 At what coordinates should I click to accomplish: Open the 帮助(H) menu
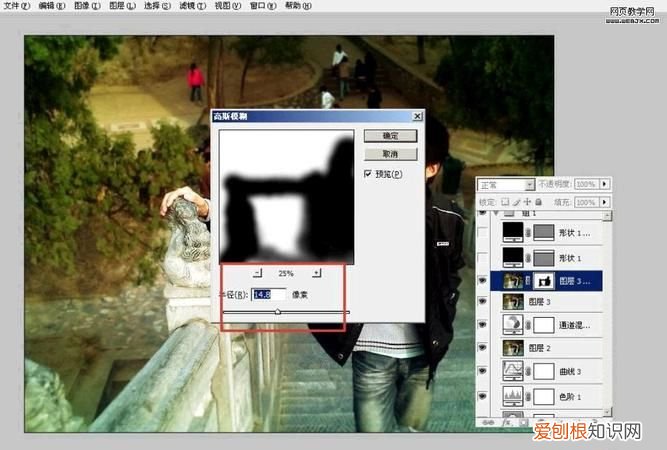[x=298, y=6]
